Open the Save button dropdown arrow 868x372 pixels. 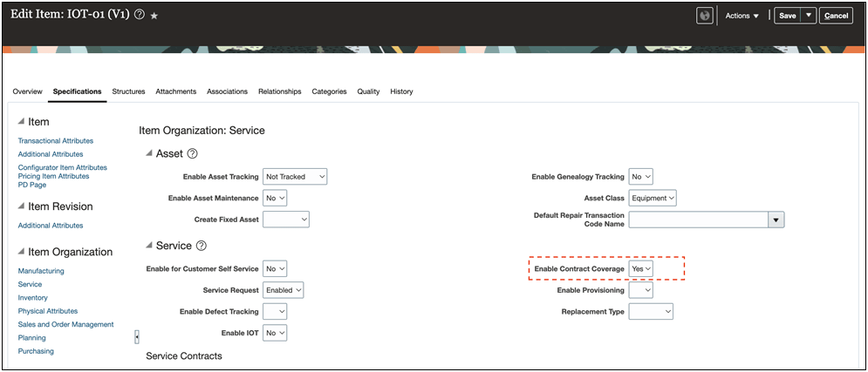click(808, 16)
